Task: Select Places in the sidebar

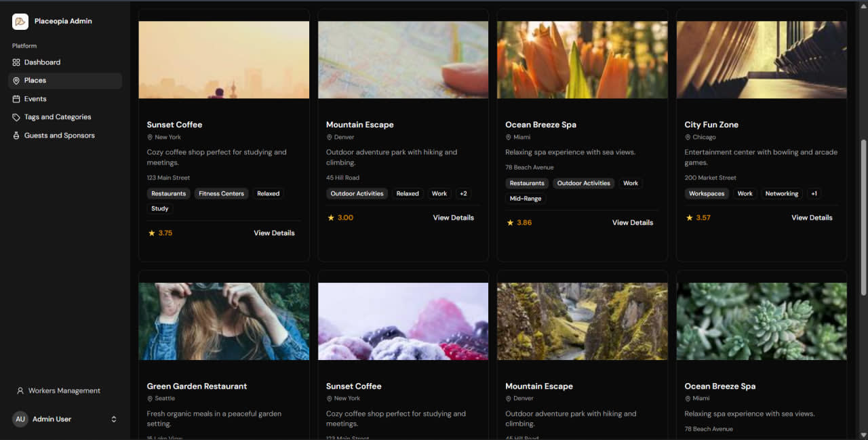Action: (x=65, y=81)
